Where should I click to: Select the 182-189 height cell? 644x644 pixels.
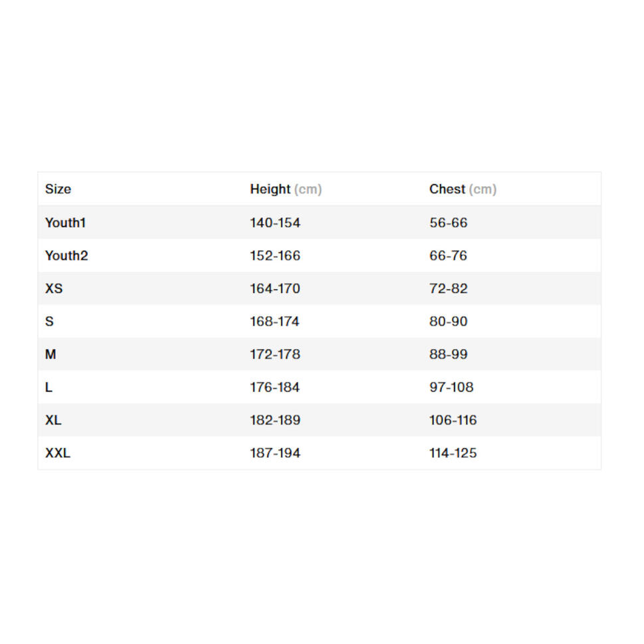[275, 420]
